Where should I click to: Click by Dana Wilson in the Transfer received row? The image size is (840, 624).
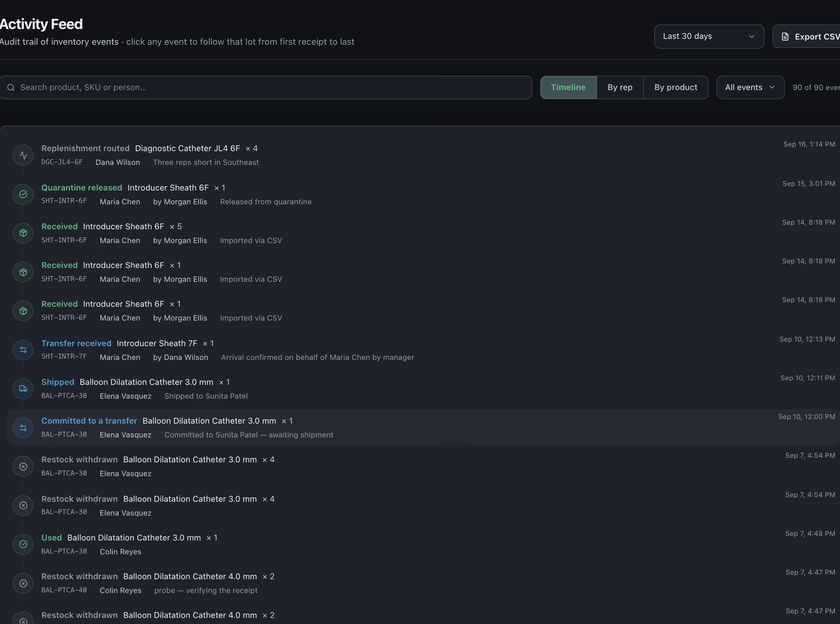click(x=181, y=357)
